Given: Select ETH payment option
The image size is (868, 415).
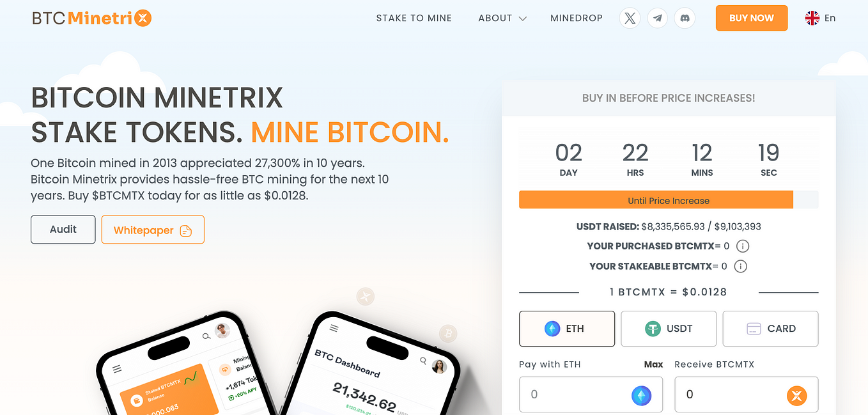Looking at the screenshot, I should click(x=567, y=329).
